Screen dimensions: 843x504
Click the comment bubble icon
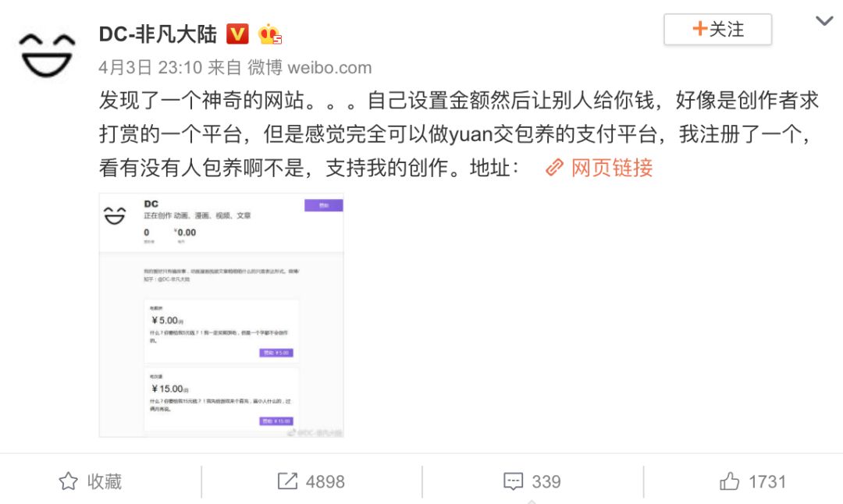point(513,481)
